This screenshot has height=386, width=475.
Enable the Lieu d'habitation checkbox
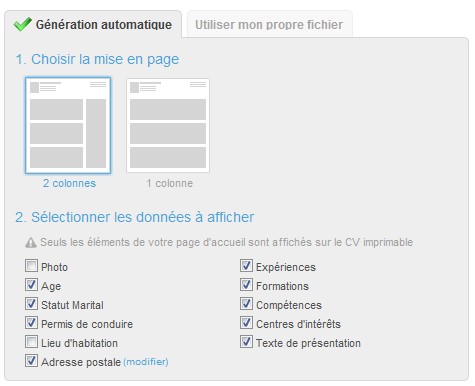(x=31, y=342)
